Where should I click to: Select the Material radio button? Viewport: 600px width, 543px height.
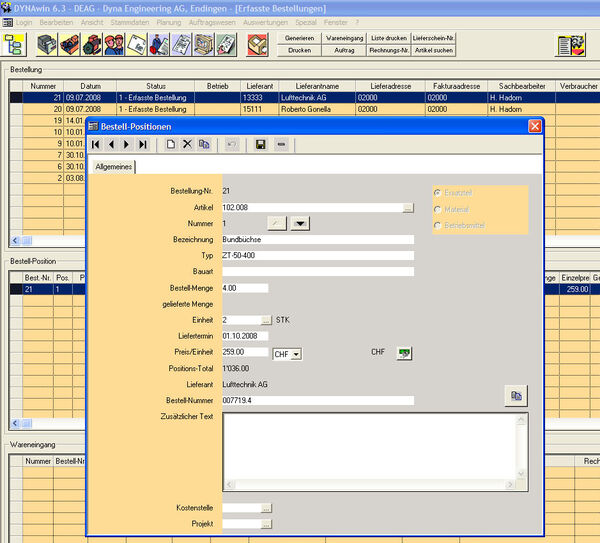(x=437, y=209)
